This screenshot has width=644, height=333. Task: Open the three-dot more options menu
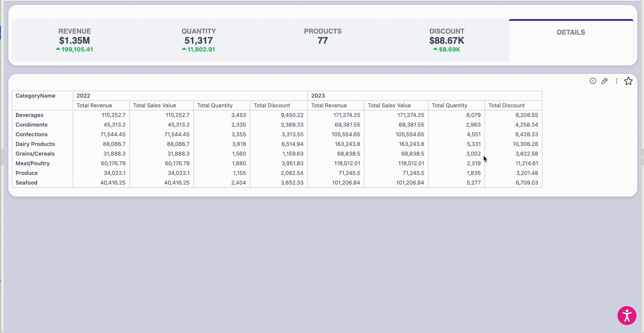tap(616, 81)
